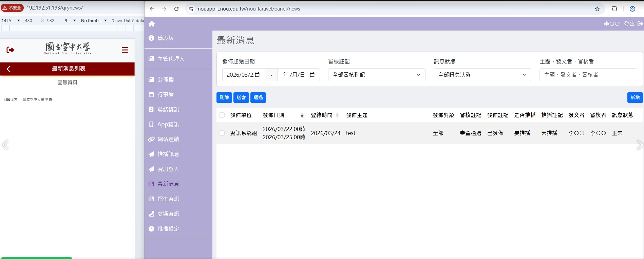
Task: Click 國立空中大學 主頁 link
Action: click(37, 99)
